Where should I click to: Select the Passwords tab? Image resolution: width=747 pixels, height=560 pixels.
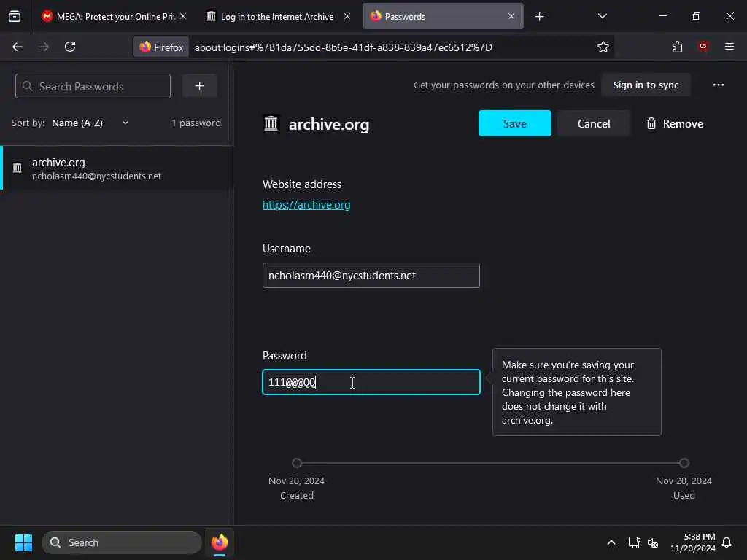tap(443, 16)
